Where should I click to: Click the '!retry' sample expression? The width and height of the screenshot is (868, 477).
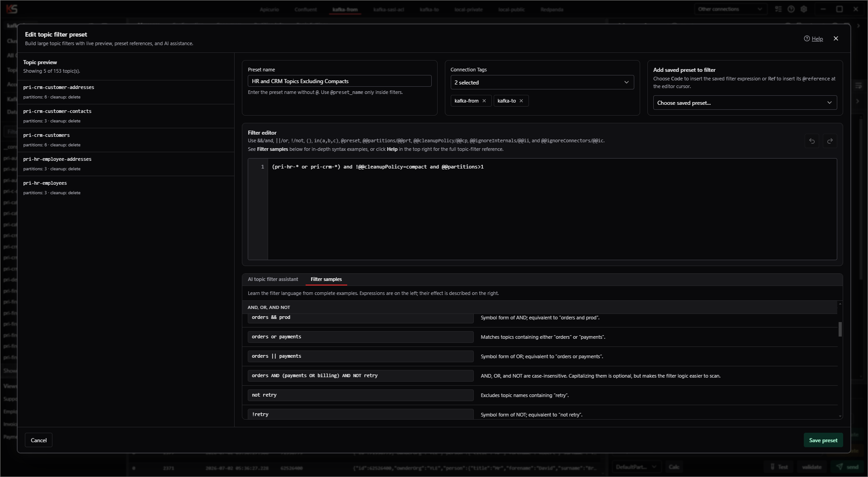pyautogui.click(x=360, y=414)
